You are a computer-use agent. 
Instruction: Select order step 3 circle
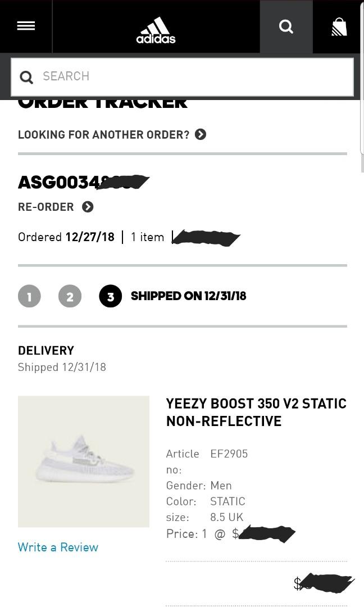pyautogui.click(x=111, y=296)
